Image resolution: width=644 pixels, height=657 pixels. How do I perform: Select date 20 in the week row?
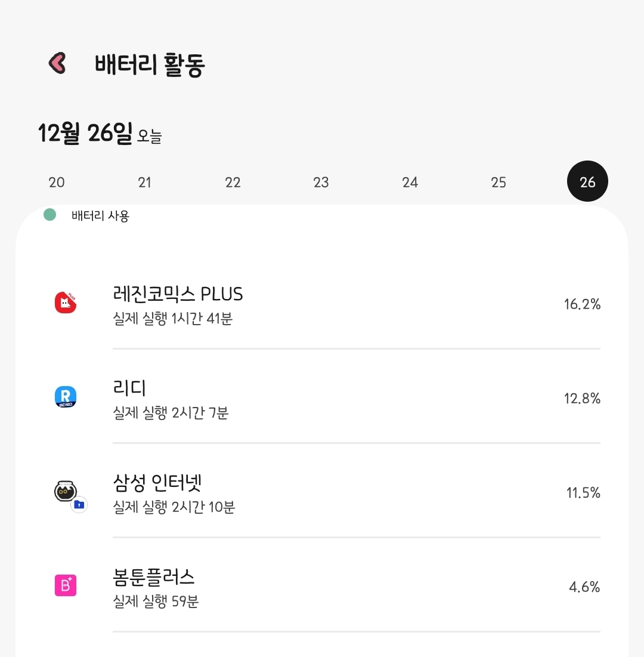(57, 182)
